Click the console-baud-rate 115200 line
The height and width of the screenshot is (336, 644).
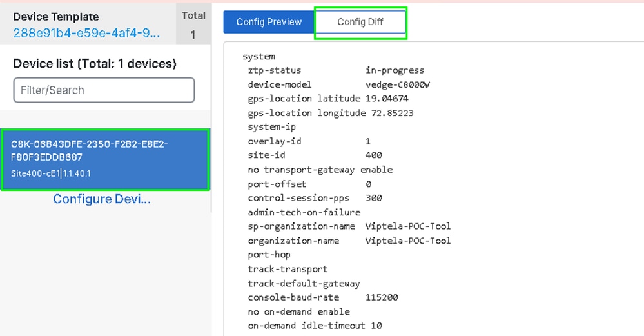pyautogui.click(x=323, y=297)
